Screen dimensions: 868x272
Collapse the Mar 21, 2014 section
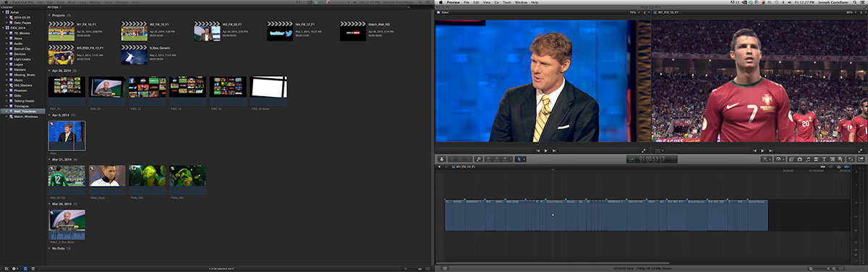click(48, 159)
